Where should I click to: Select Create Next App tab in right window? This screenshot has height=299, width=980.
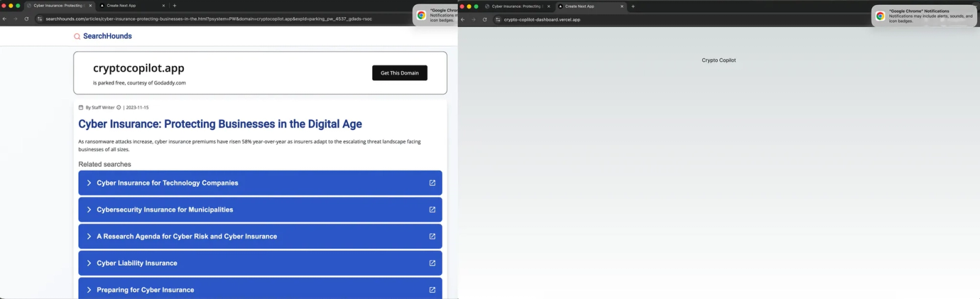click(x=590, y=6)
